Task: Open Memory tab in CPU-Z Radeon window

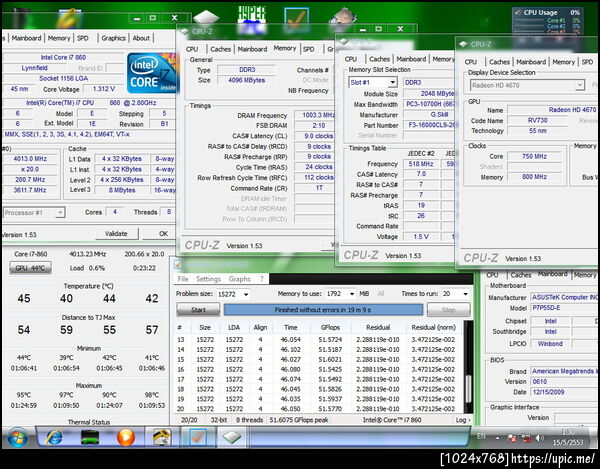Action: click(563, 62)
